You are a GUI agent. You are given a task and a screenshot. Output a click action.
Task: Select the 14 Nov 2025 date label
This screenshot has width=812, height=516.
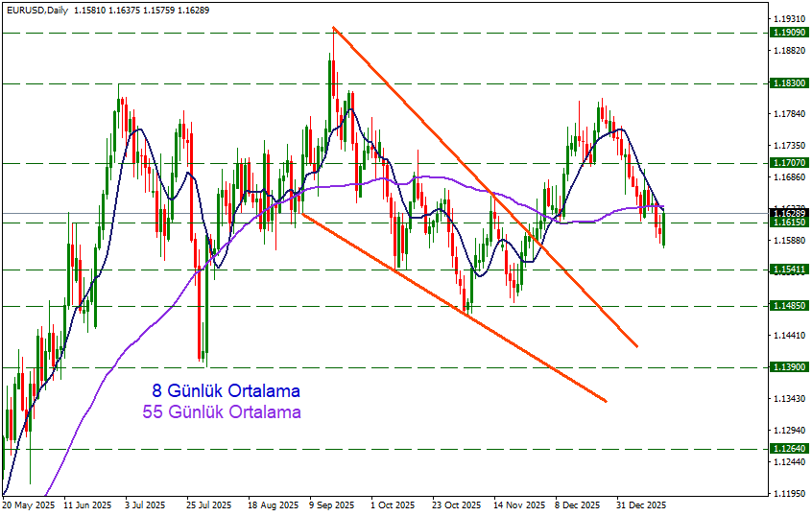tap(518, 504)
